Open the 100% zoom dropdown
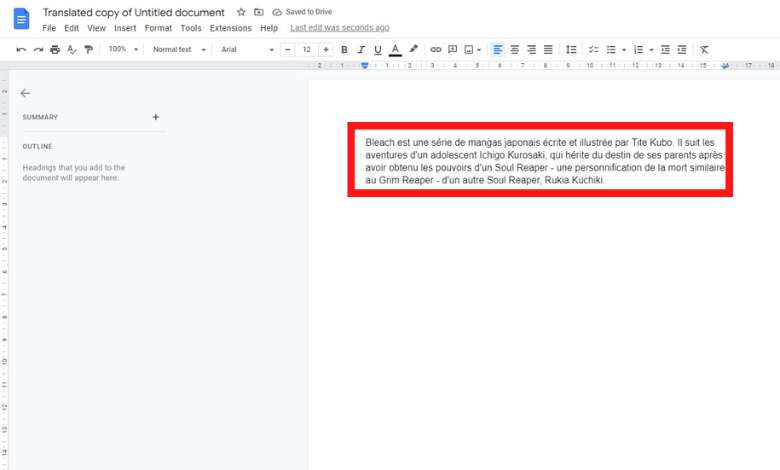This screenshot has width=780, height=470. (123, 49)
